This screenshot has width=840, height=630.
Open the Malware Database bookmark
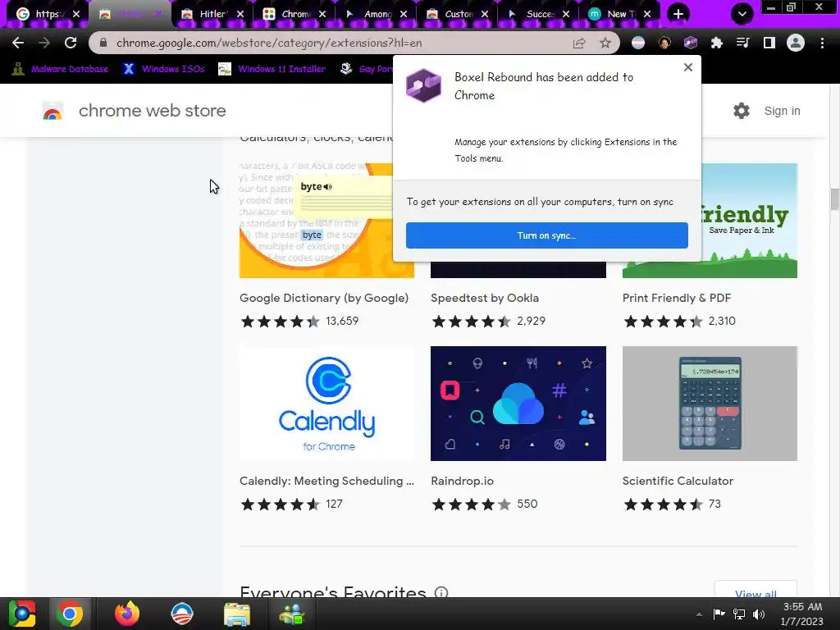(60, 69)
